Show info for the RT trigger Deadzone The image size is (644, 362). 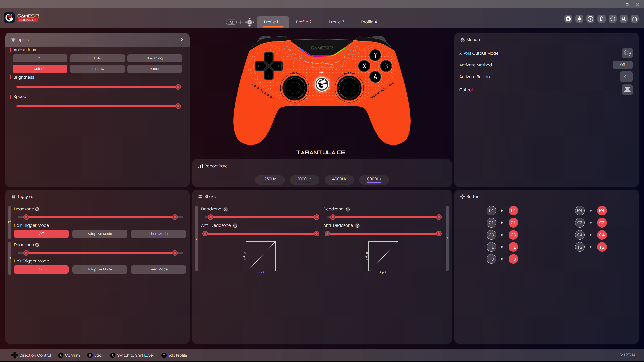tap(37, 245)
